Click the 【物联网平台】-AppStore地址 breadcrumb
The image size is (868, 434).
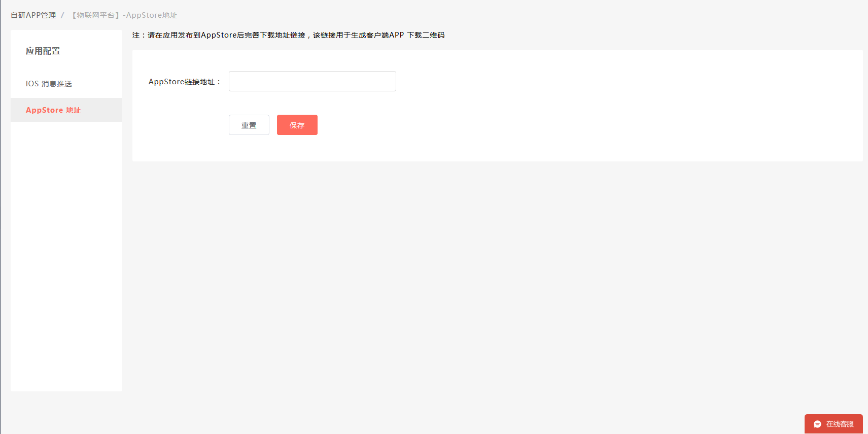point(123,15)
